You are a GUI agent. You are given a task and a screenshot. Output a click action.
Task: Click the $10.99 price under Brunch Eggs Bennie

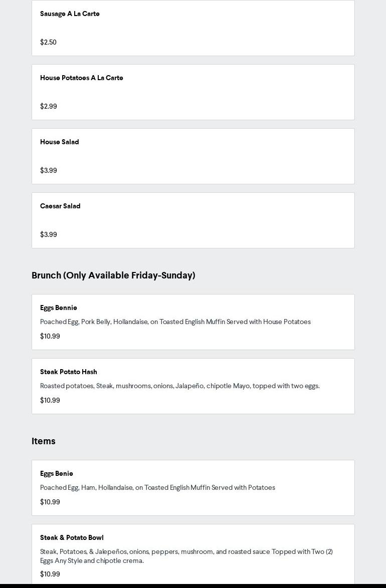[x=50, y=337]
